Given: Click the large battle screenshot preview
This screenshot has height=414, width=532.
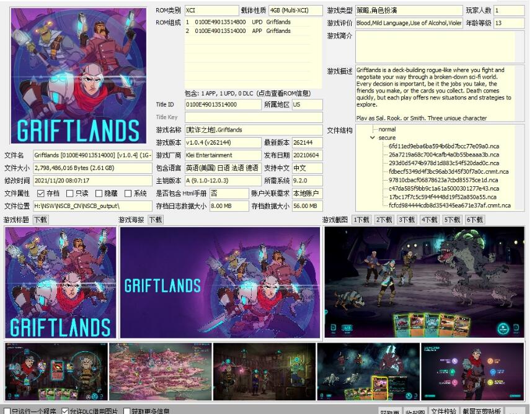Looking at the screenshot, I should coord(424,282).
